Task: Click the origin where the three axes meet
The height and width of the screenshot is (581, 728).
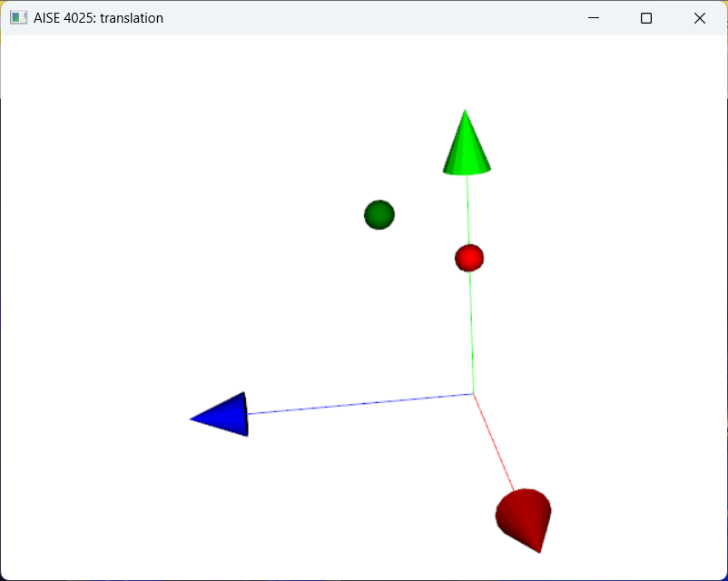Action: point(474,394)
